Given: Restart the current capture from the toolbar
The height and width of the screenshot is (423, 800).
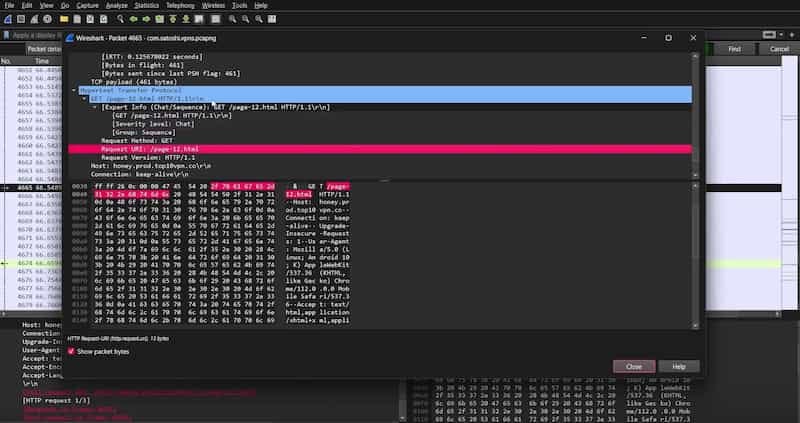Looking at the screenshot, I should (34, 19).
